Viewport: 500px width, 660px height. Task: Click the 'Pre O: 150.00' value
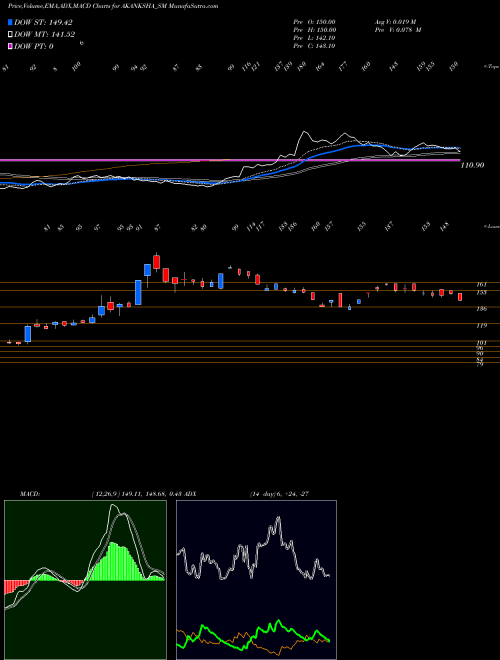pyautogui.click(x=314, y=22)
